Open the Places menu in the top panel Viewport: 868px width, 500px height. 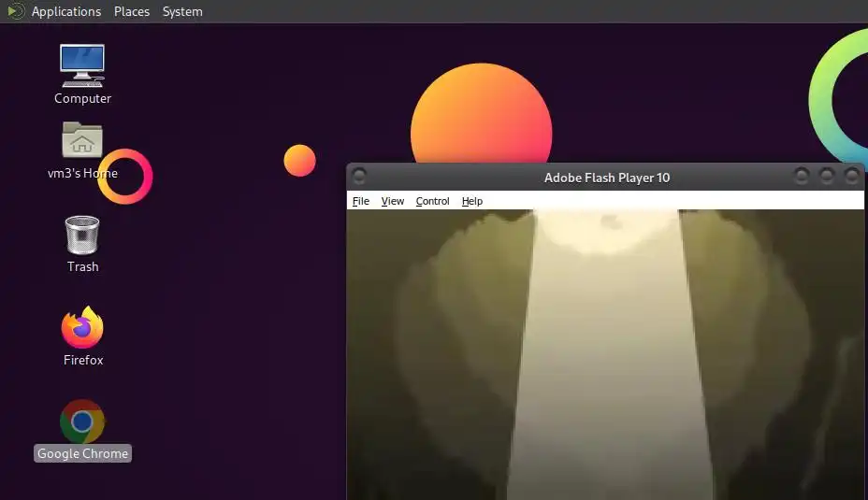(132, 11)
